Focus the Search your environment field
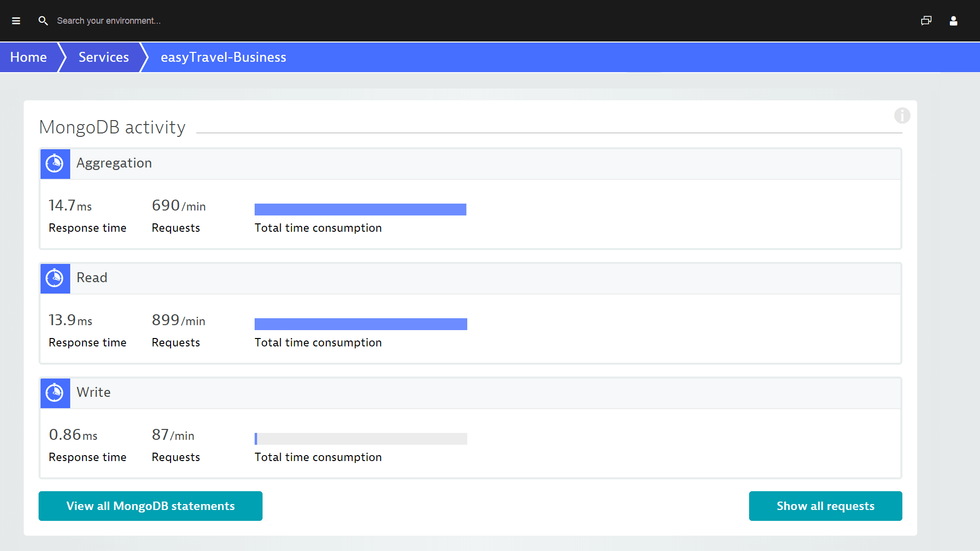This screenshot has height=551, width=980. click(x=108, y=21)
